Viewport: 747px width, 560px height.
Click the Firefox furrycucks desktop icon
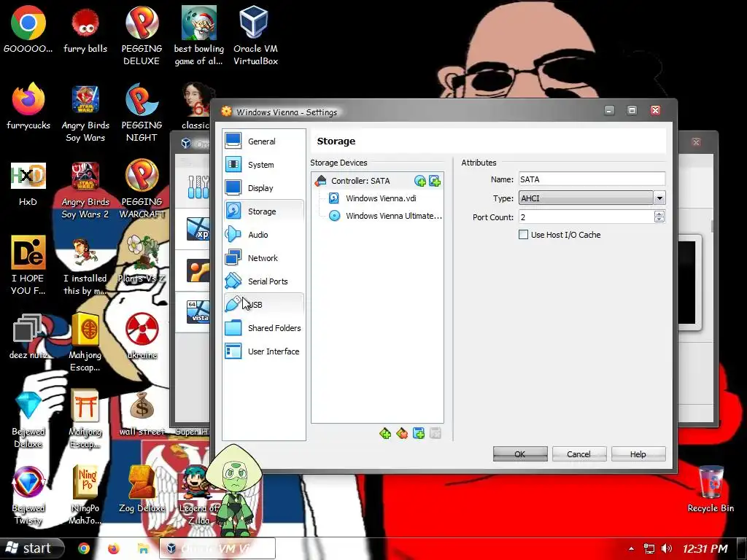pyautogui.click(x=28, y=106)
